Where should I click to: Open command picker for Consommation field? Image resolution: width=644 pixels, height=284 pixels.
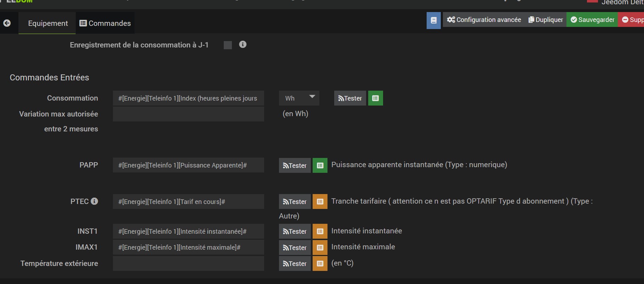[x=375, y=98]
